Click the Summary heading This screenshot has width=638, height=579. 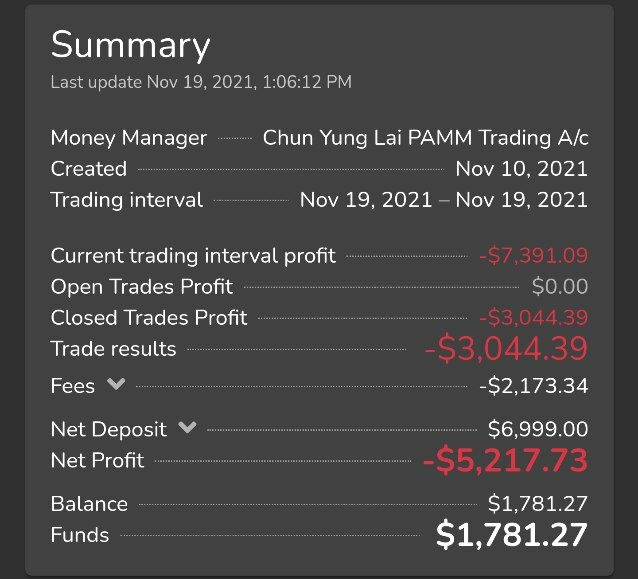pyautogui.click(x=130, y=45)
